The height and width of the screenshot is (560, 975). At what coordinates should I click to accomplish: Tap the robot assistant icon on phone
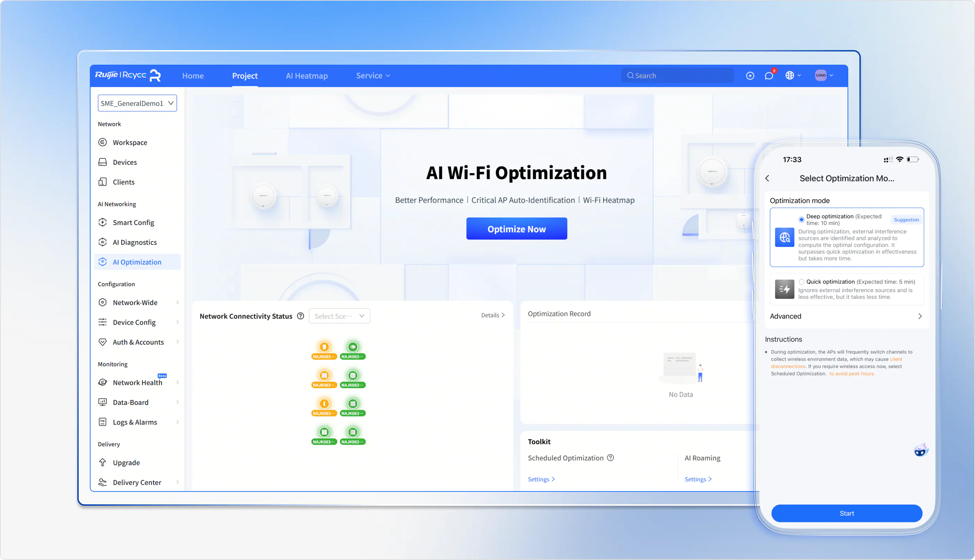pyautogui.click(x=920, y=450)
